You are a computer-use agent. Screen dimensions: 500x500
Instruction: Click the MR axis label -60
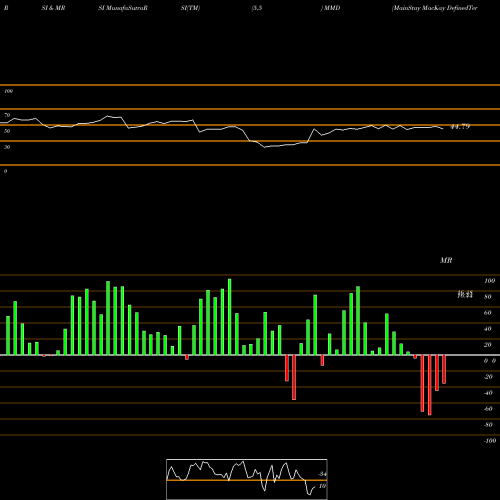point(488,409)
